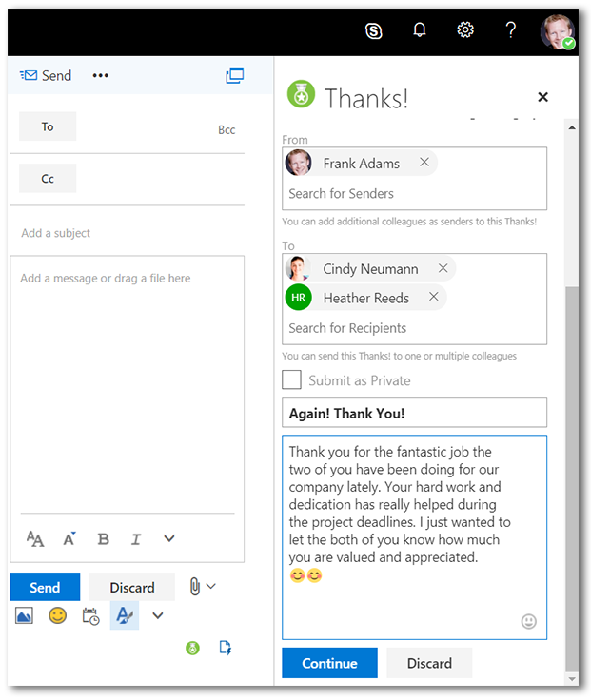The image size is (591, 700).
Task: Attach a file with the paperclip
Action: 195,586
